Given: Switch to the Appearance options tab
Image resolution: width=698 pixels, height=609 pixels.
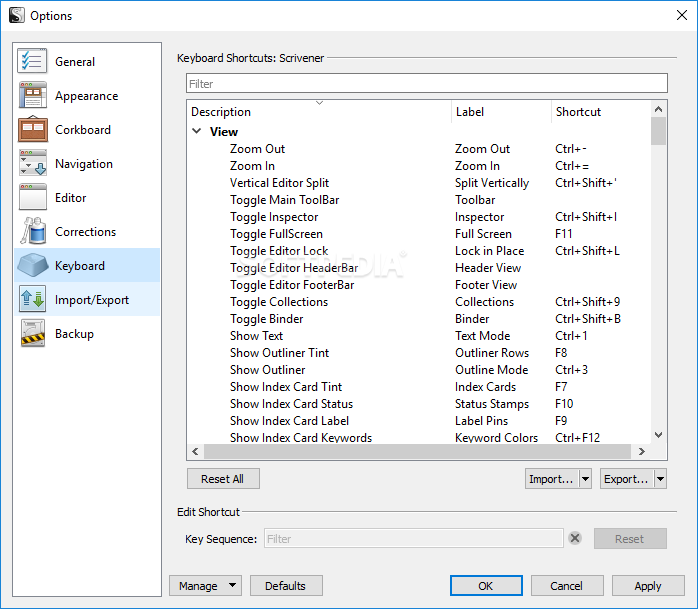Looking at the screenshot, I should [87, 95].
